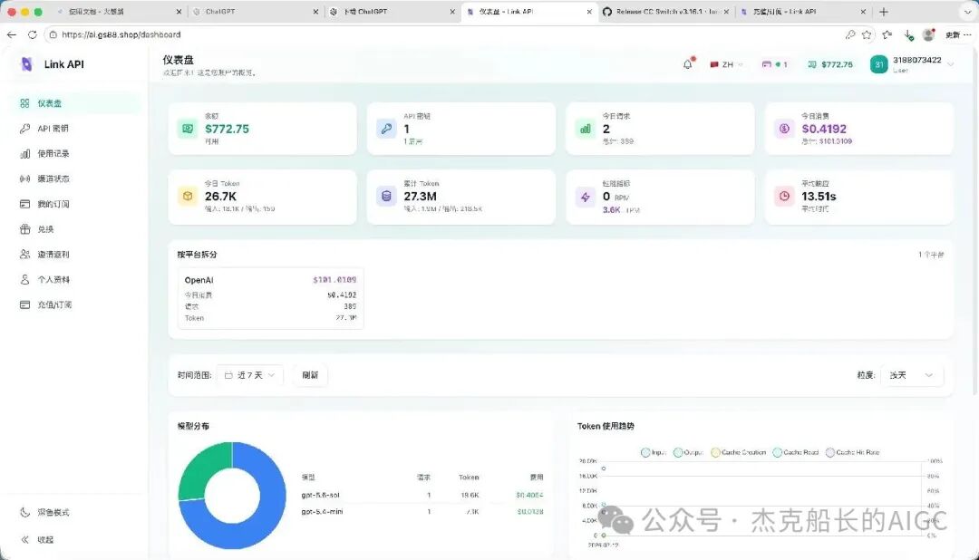Open a new browser tab with plus
Viewport: 979px width, 560px height.
pos(884,12)
